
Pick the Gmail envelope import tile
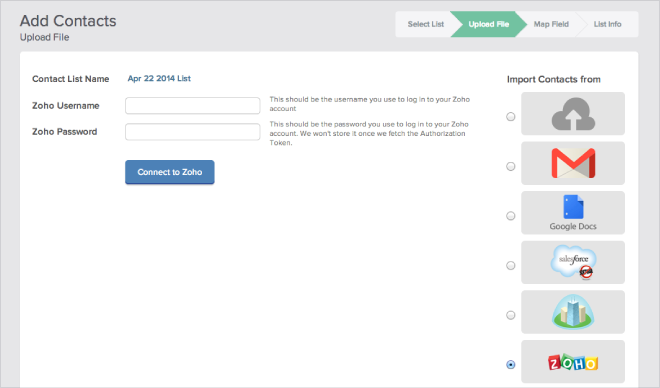573,163
